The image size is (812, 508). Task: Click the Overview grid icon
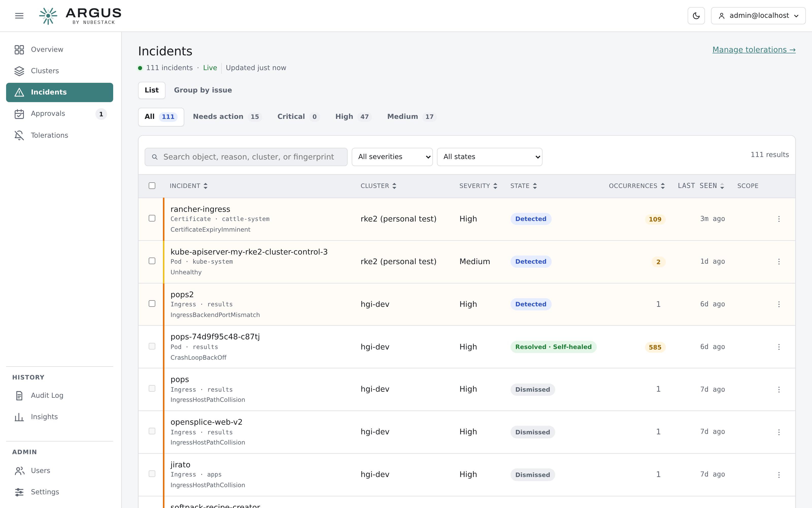pyautogui.click(x=19, y=50)
